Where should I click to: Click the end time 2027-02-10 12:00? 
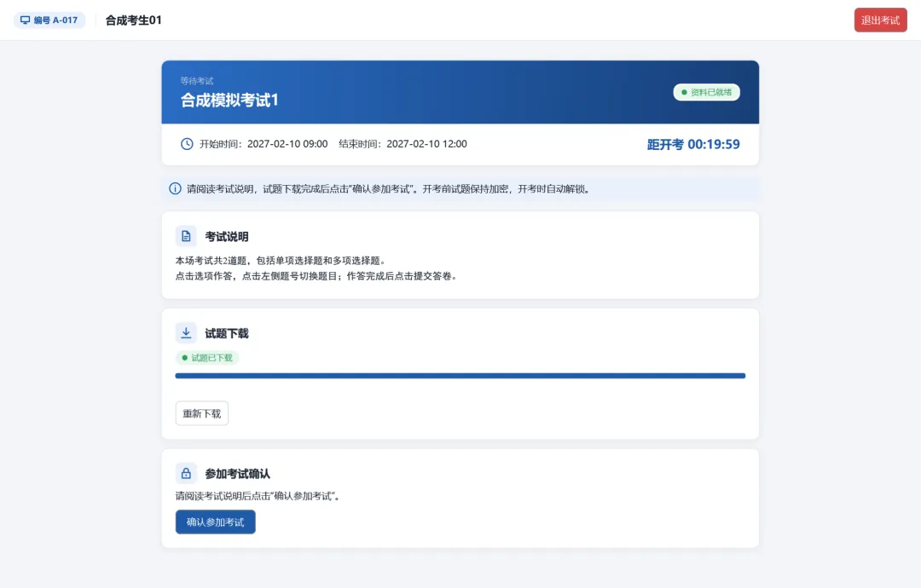(426, 144)
